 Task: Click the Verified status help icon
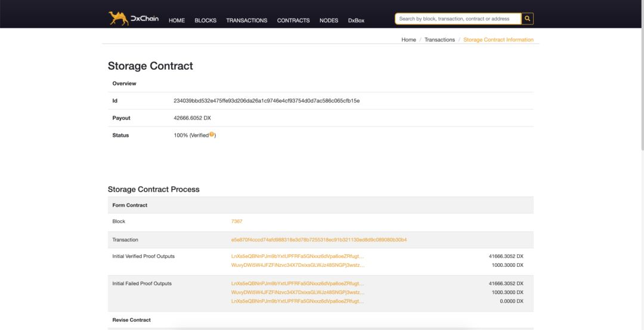pyautogui.click(x=212, y=134)
